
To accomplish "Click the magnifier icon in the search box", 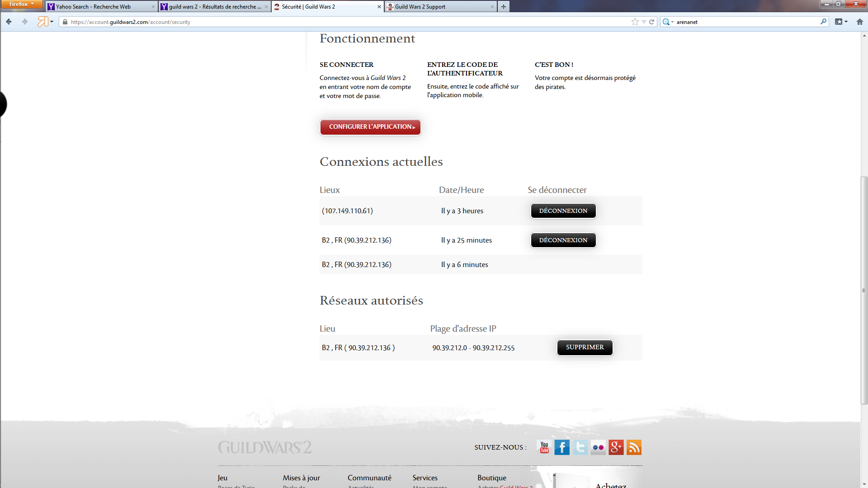I will pos(823,21).
